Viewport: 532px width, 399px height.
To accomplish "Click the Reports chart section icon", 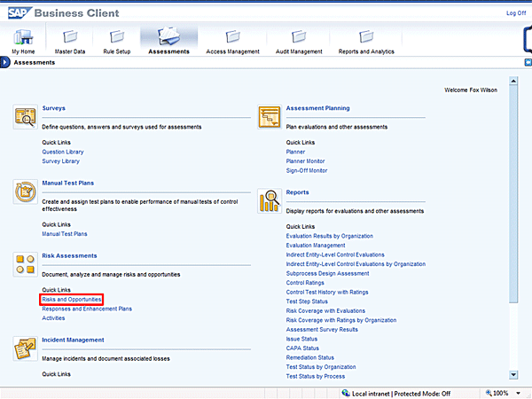I will coord(270,201).
